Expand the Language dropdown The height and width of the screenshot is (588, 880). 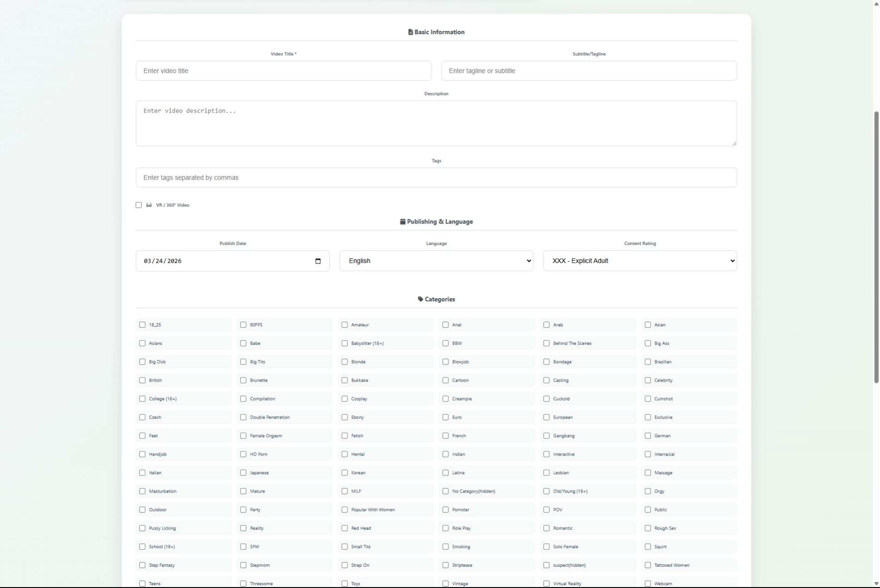pos(436,261)
